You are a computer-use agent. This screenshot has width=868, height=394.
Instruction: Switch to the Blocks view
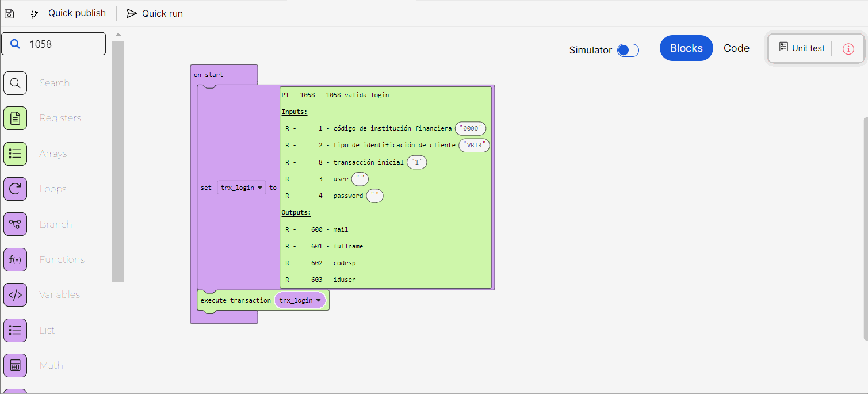686,48
